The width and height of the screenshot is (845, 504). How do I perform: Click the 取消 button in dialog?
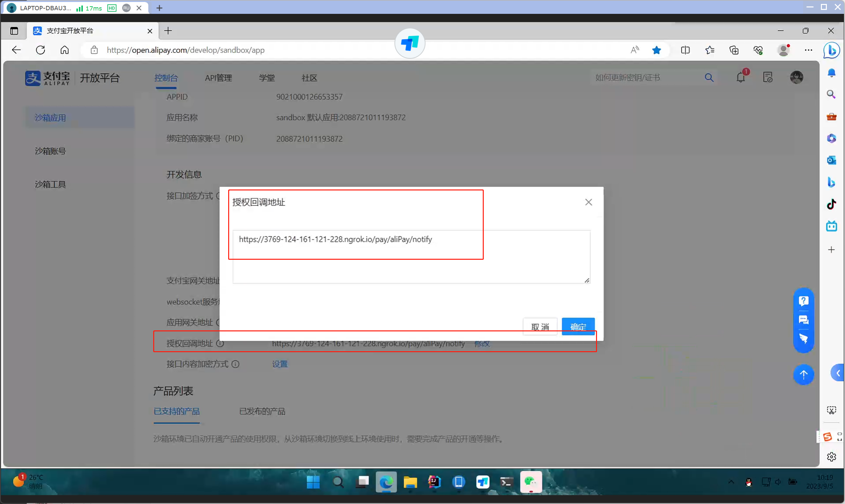540,326
